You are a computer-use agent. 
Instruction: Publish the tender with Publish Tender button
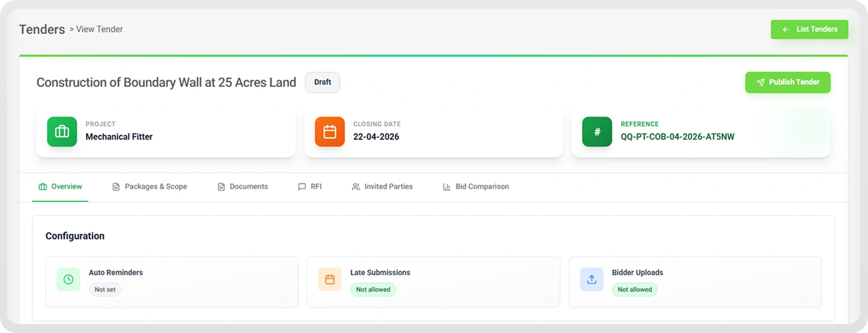[x=788, y=83]
